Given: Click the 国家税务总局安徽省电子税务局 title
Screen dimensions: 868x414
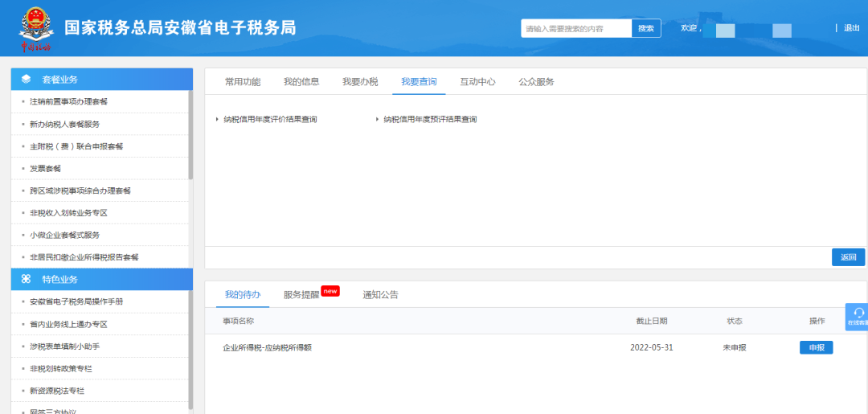Looking at the screenshot, I should tap(180, 27).
